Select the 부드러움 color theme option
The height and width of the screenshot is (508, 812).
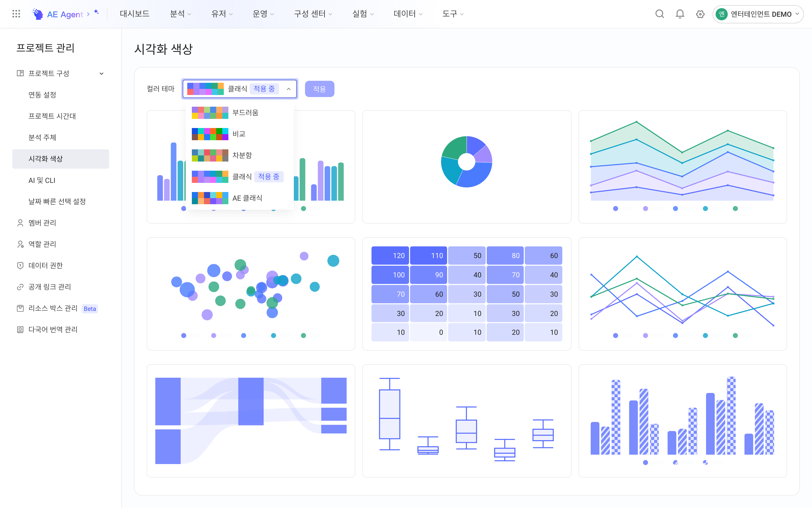pyautogui.click(x=240, y=113)
